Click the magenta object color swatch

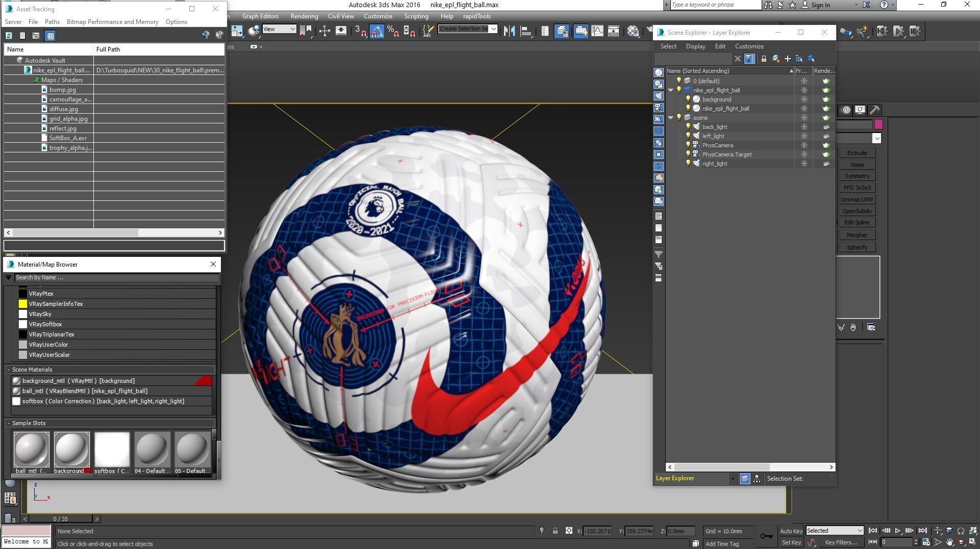(x=878, y=124)
